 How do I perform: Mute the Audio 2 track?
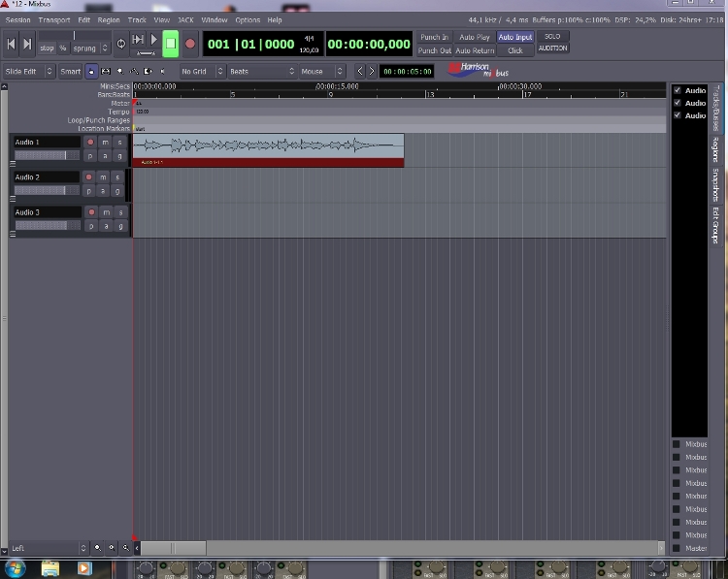tap(104, 177)
